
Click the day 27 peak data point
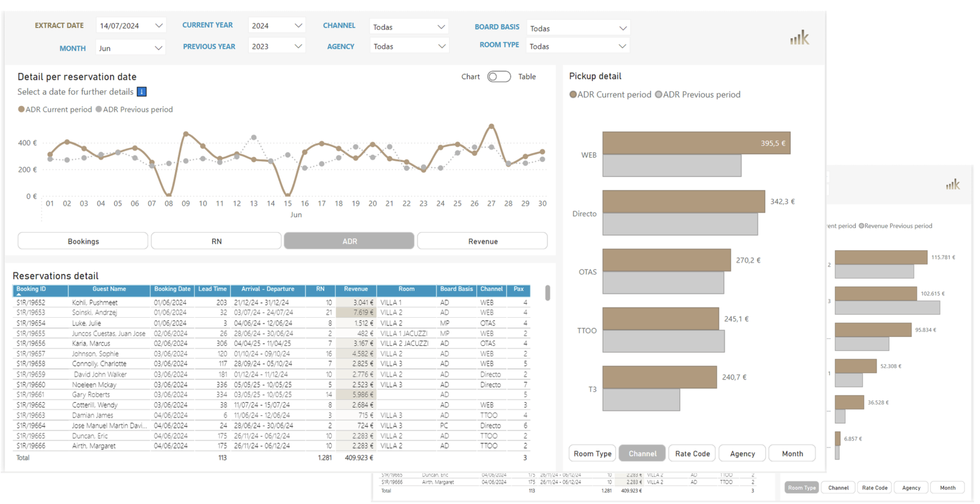[491, 126]
